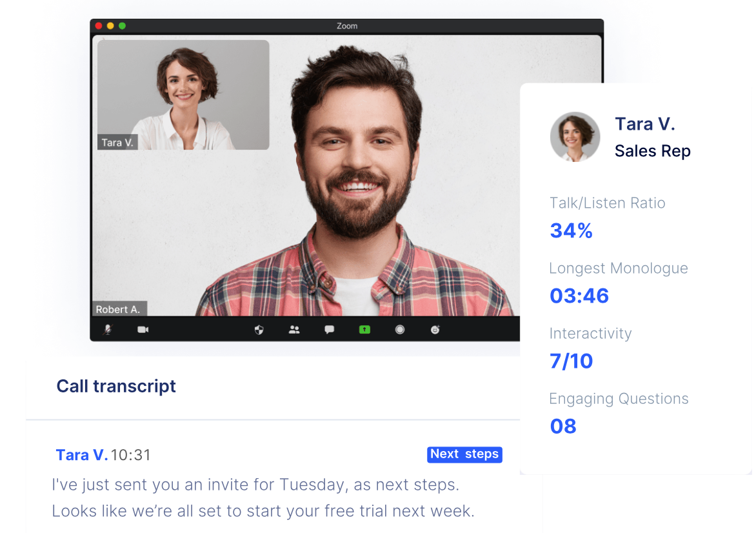Click the Sales Rep title text
Viewport: 756px width, 533px height.
(x=652, y=151)
